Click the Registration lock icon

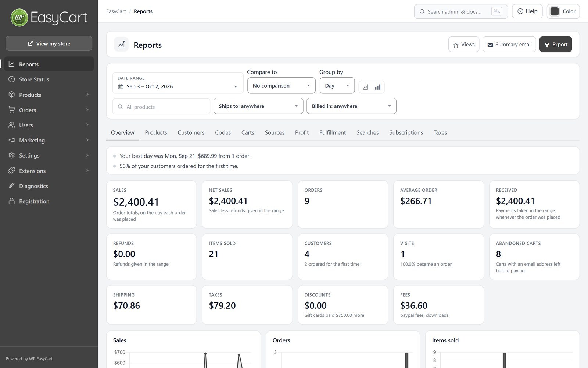pyautogui.click(x=12, y=201)
